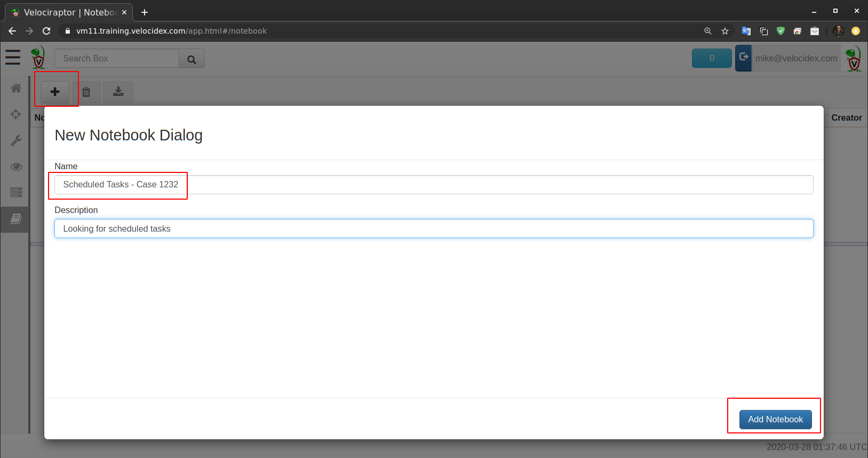Open the eye monitoring sidebar icon
The height and width of the screenshot is (458, 868).
[x=16, y=167]
